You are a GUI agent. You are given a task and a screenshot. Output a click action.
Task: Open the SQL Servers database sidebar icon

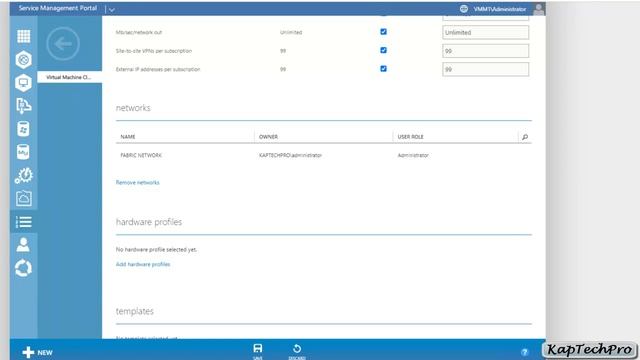point(24,129)
